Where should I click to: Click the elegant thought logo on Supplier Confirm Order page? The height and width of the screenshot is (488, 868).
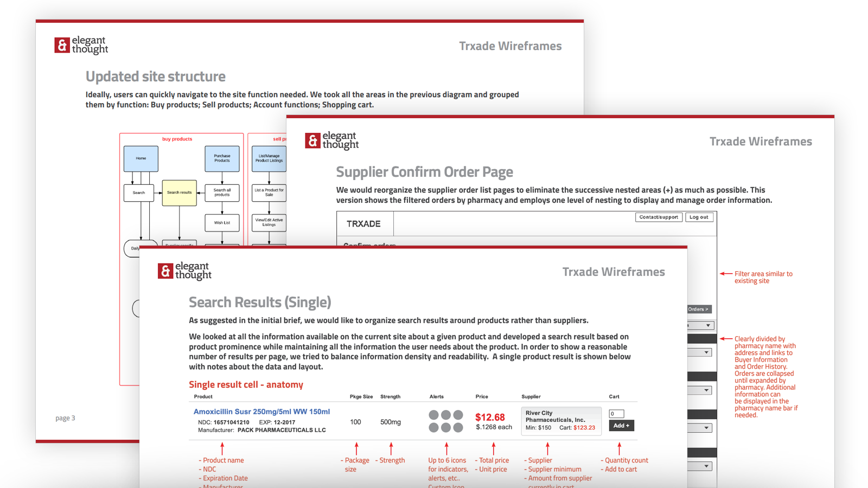point(331,140)
